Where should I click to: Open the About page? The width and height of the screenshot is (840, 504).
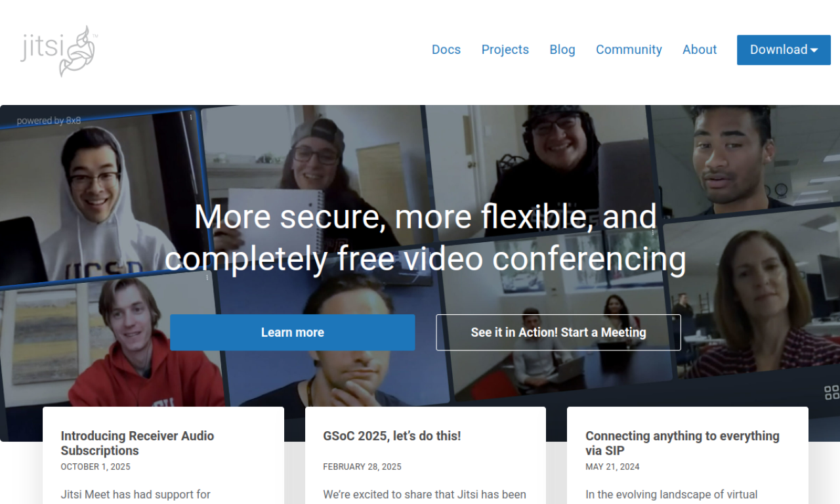point(700,50)
